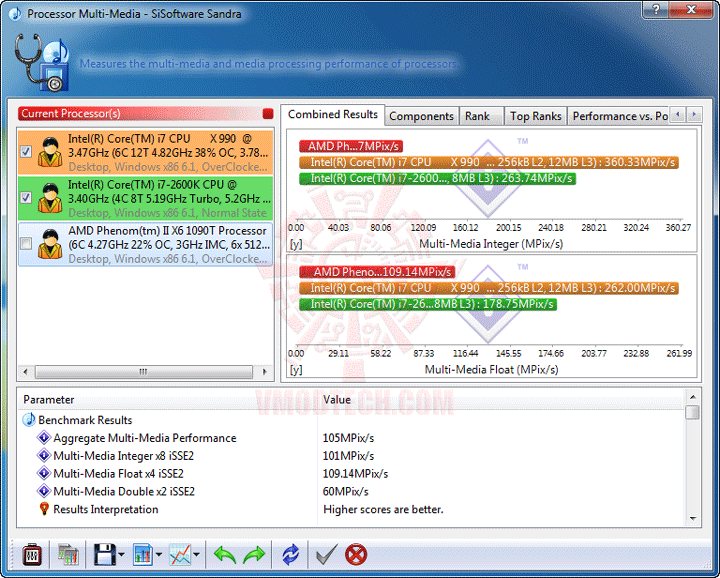Click the AMD Phenom 109.14MPix/s float bar
Screen dimensions: 720x578
[x=377, y=272]
